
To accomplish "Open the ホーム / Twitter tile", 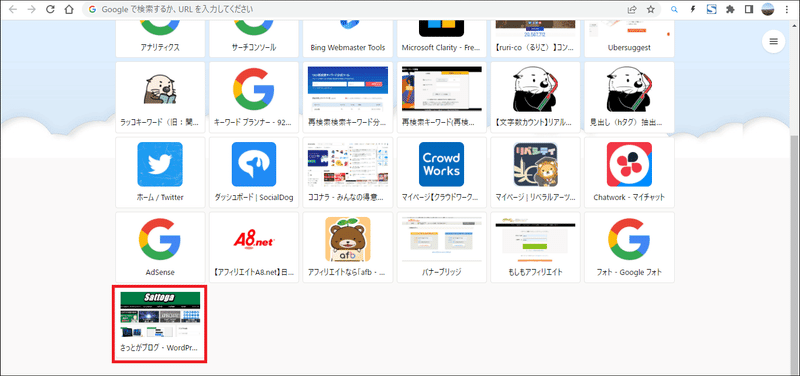I will pos(160,172).
